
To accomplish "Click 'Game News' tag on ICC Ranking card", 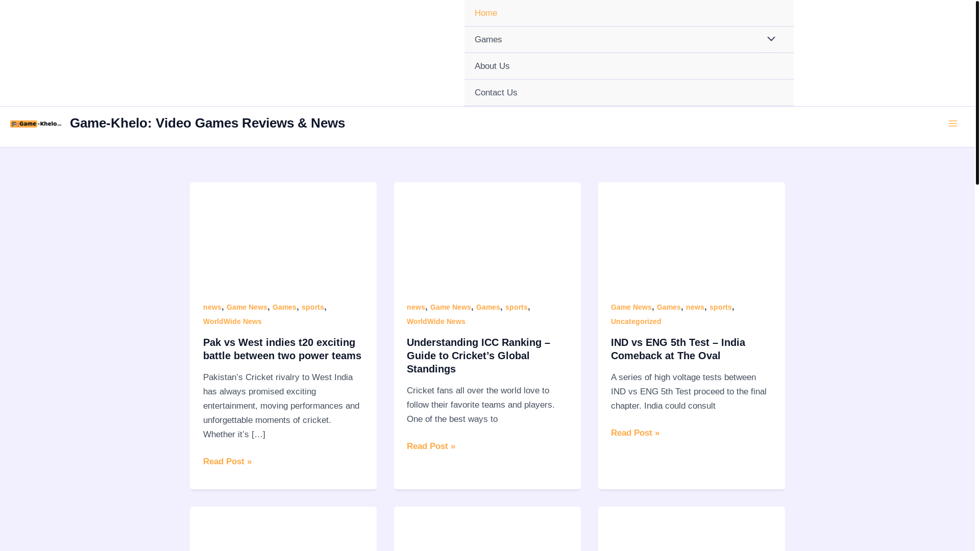I will [451, 307].
